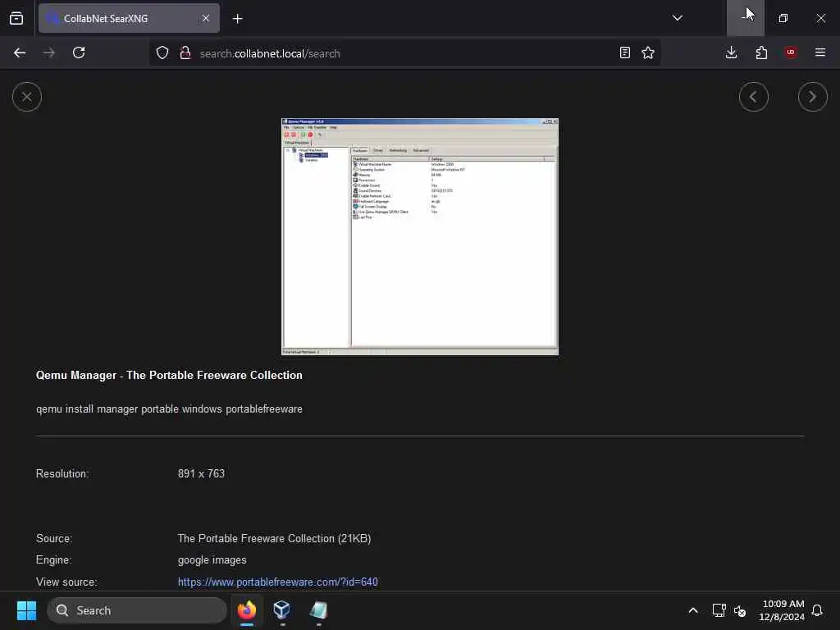Click the browser back arrow
Image resolution: width=840 pixels, height=630 pixels.
[x=20, y=52]
